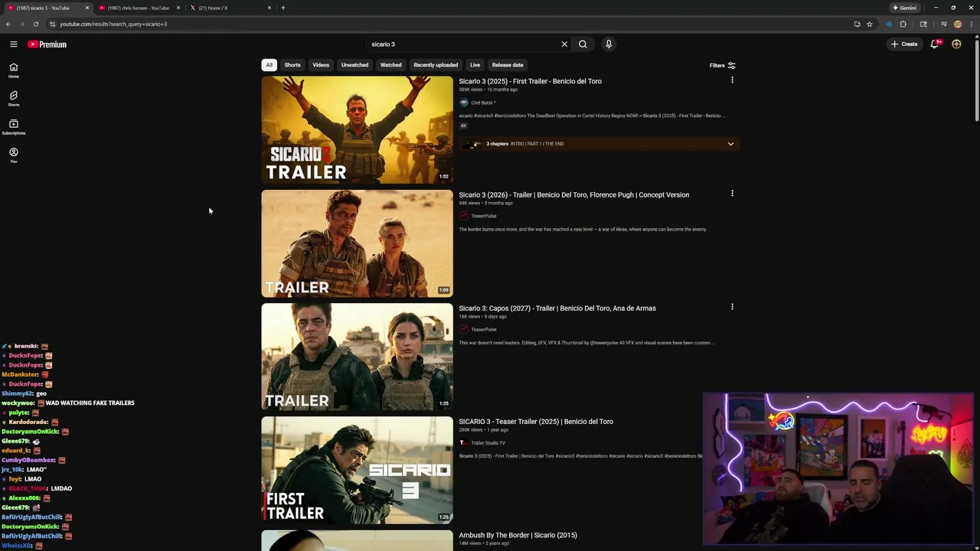This screenshot has height=551, width=980.
Task: Open Sicario 3 (2026) Concept Version title
Action: click(573, 194)
